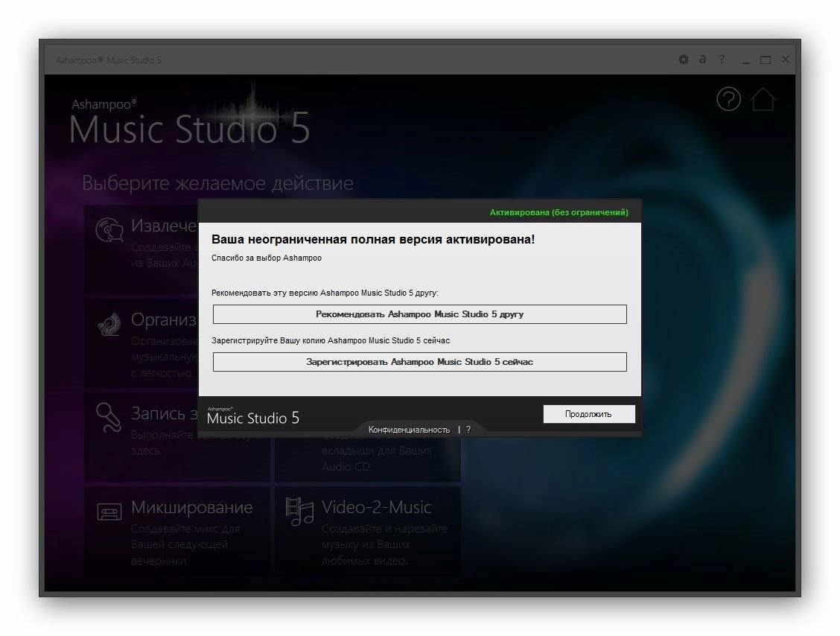
Task: Select the Video-2-Music film note icon
Action: (x=299, y=512)
